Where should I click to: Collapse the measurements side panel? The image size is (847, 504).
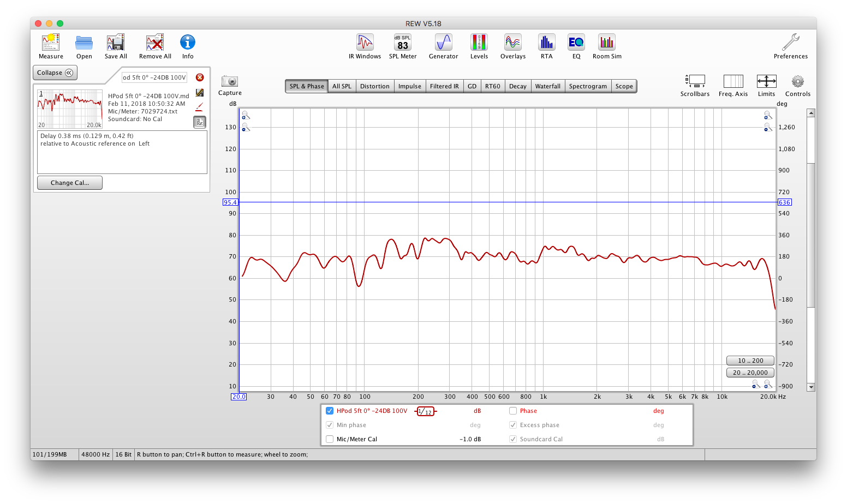[55, 73]
